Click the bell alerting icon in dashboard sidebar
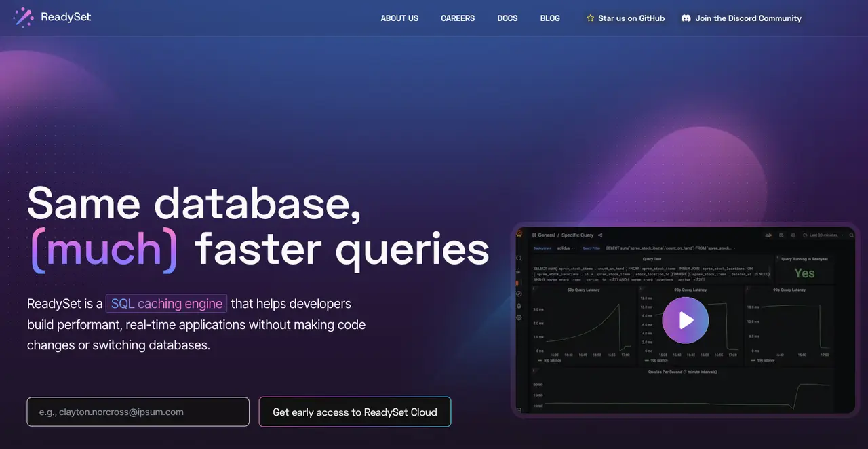The height and width of the screenshot is (449, 868). tap(519, 306)
